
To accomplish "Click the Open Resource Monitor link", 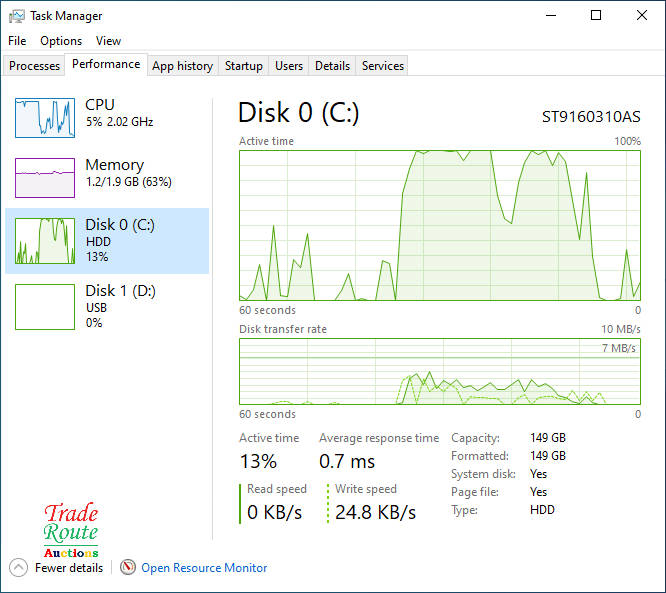I will (x=204, y=568).
